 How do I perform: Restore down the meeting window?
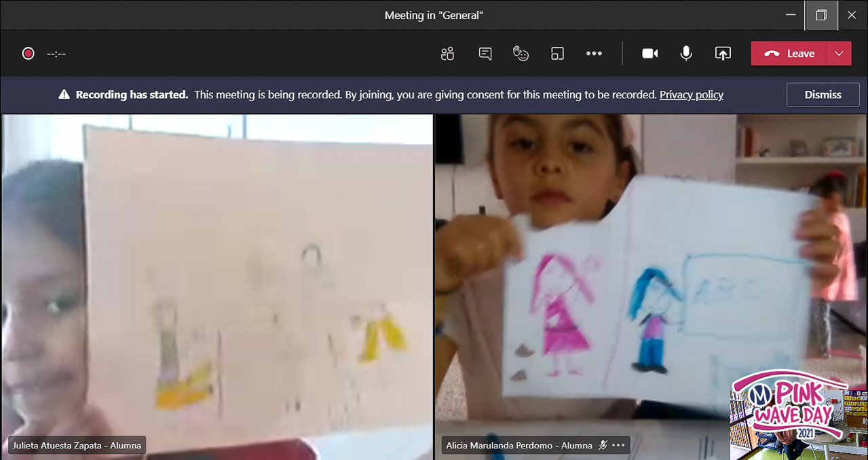pyautogui.click(x=821, y=15)
